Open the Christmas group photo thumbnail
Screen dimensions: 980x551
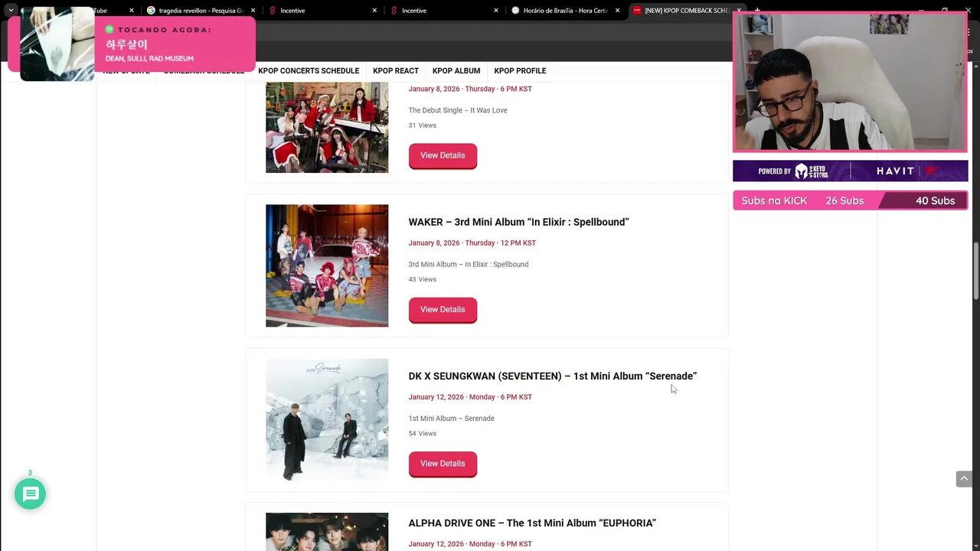point(327,128)
